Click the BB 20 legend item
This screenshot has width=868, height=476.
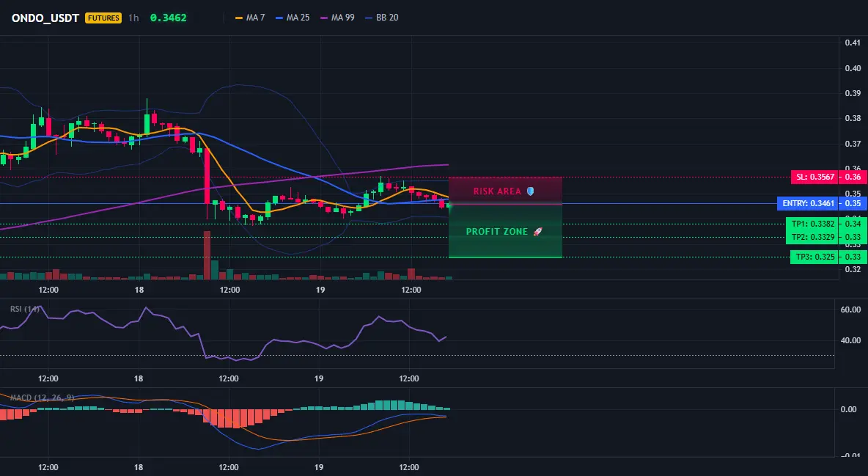tap(382, 18)
